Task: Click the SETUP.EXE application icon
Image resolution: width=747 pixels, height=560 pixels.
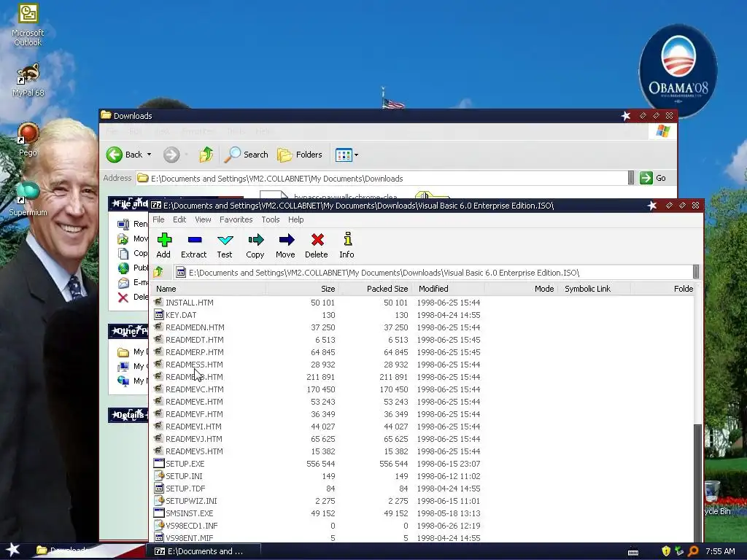Action: [x=158, y=463]
